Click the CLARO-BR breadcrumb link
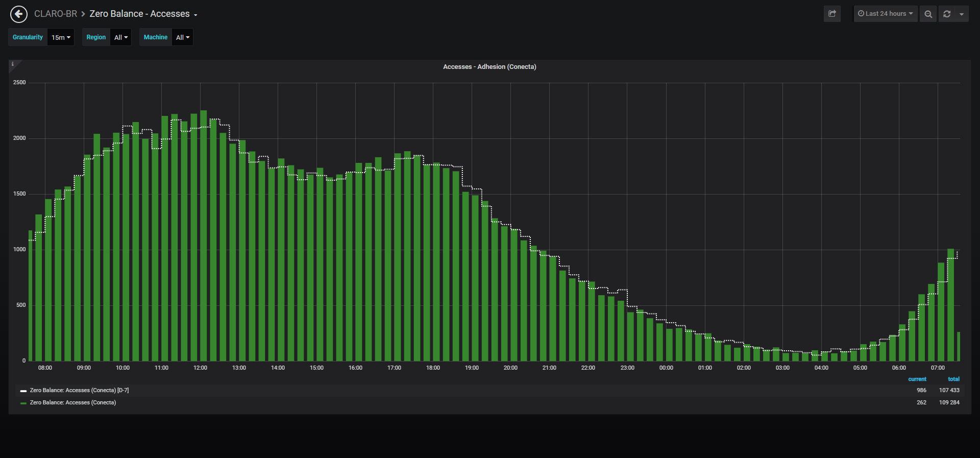Viewport: 980px width, 458px height. click(56, 14)
